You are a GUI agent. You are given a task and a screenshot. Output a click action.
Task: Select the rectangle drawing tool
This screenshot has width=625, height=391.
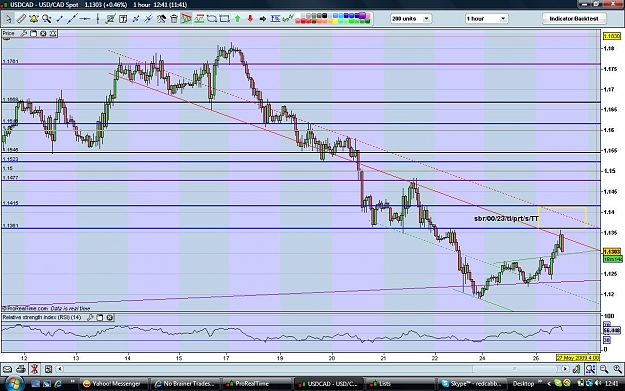[x=224, y=19]
